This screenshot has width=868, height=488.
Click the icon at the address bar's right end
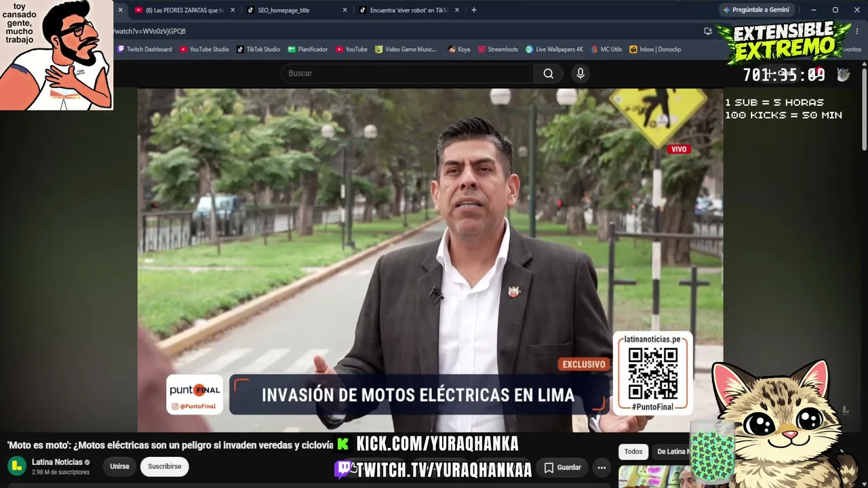tap(708, 31)
